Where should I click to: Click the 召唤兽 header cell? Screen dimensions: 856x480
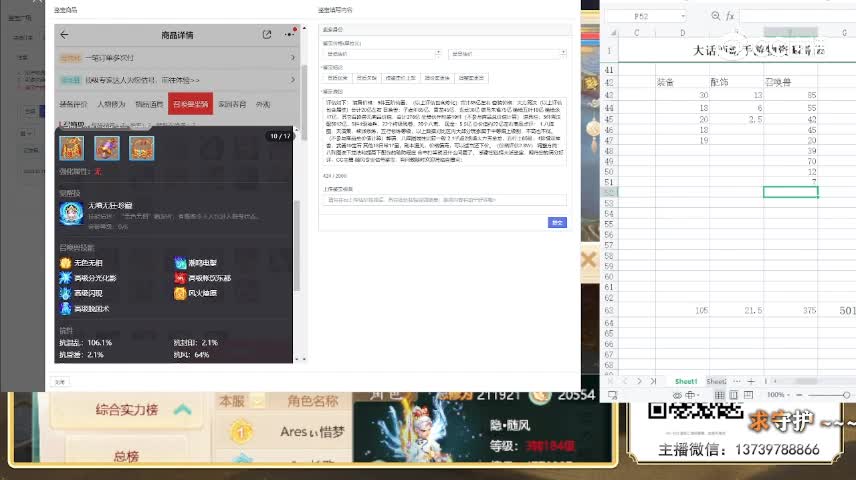(790, 82)
